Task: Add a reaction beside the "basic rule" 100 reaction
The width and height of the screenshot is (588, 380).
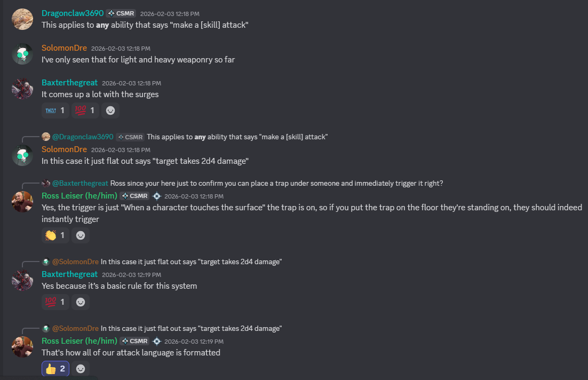Action: click(81, 302)
